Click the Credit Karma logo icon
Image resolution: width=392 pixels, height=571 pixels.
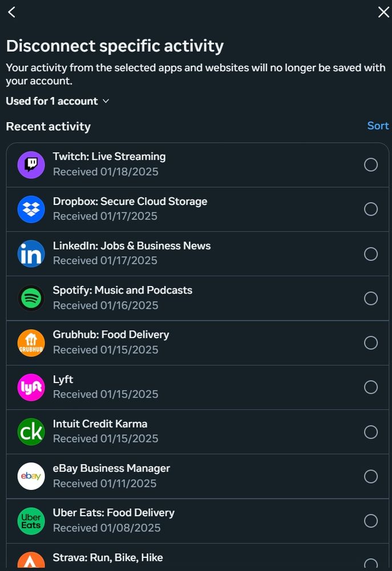tap(31, 432)
